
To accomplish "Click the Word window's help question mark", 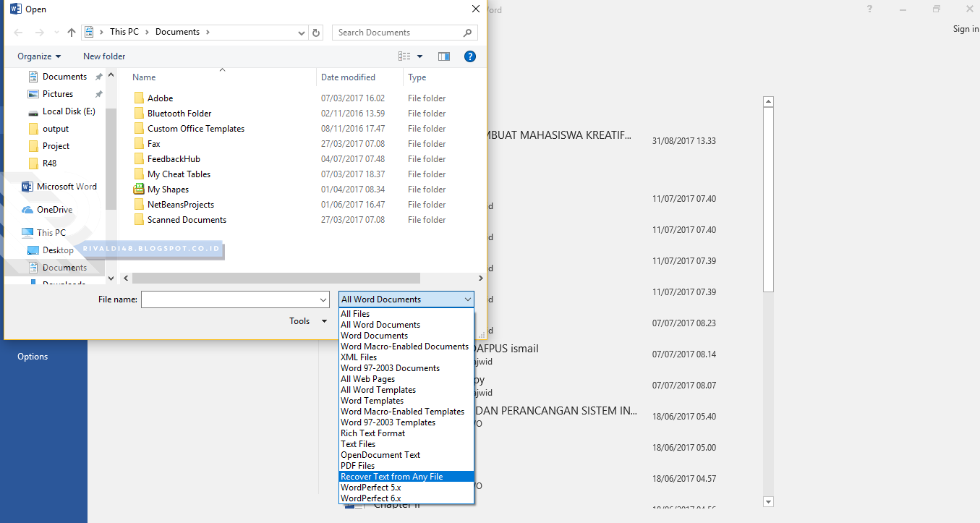I will pyautogui.click(x=869, y=9).
